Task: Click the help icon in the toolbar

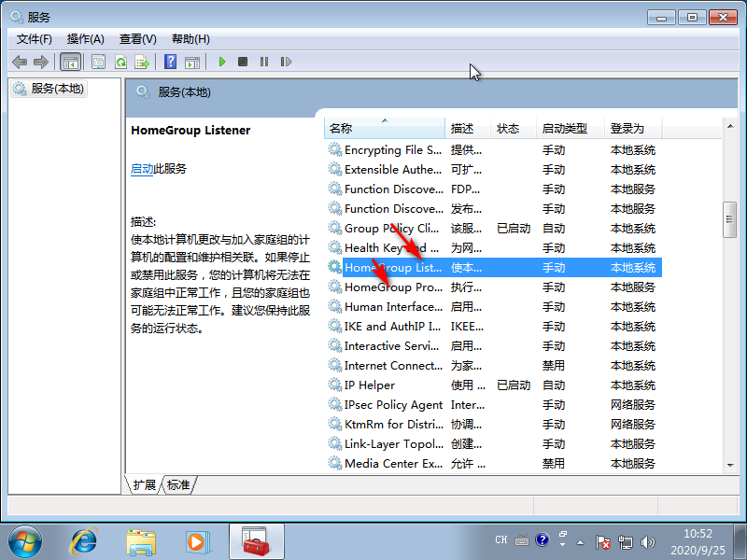Action: pos(171,62)
